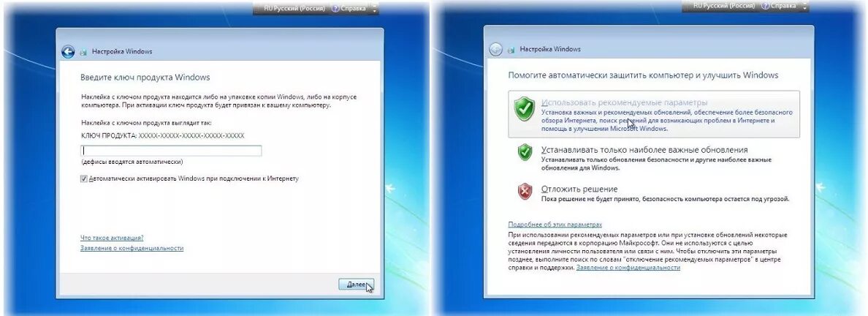The image size is (868, 316).
Task: Open the Что такое активация? link
Action: coord(113,237)
